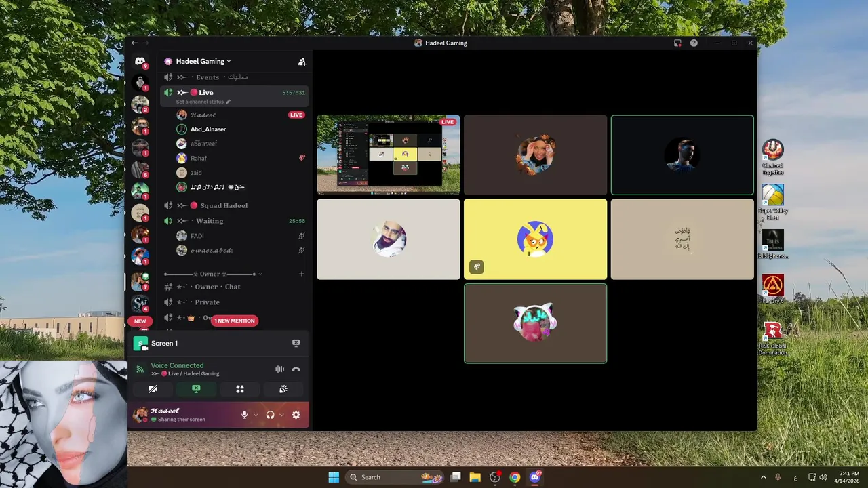Create channel in Owner category
The width and height of the screenshot is (868, 488).
pos(302,274)
